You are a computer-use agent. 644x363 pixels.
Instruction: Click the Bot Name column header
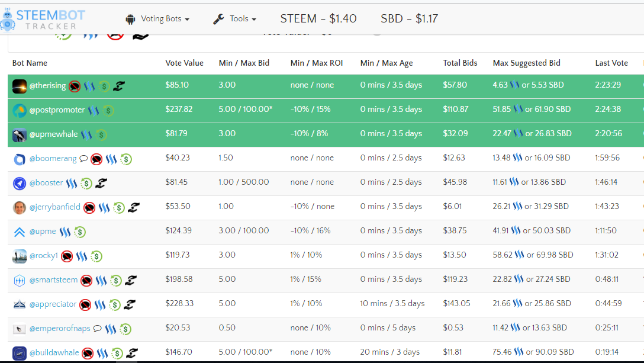[30, 63]
